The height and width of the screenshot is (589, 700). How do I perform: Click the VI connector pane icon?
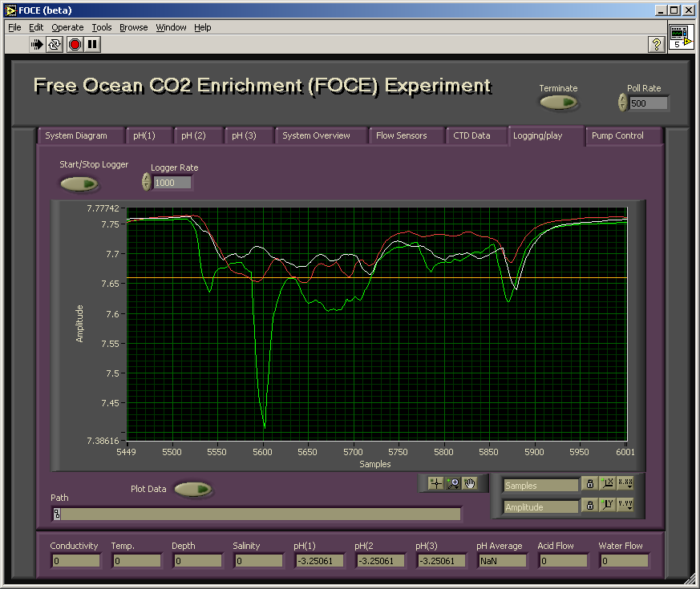pyautogui.click(x=682, y=37)
